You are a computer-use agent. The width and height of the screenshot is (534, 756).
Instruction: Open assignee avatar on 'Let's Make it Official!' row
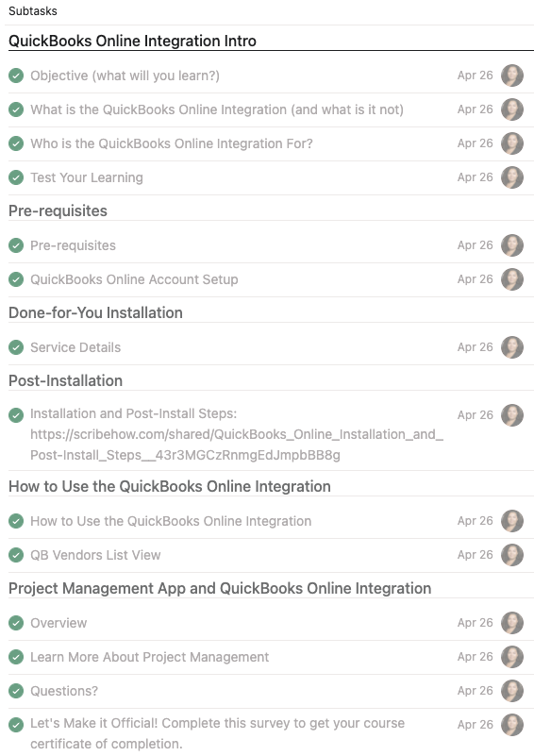click(x=512, y=725)
